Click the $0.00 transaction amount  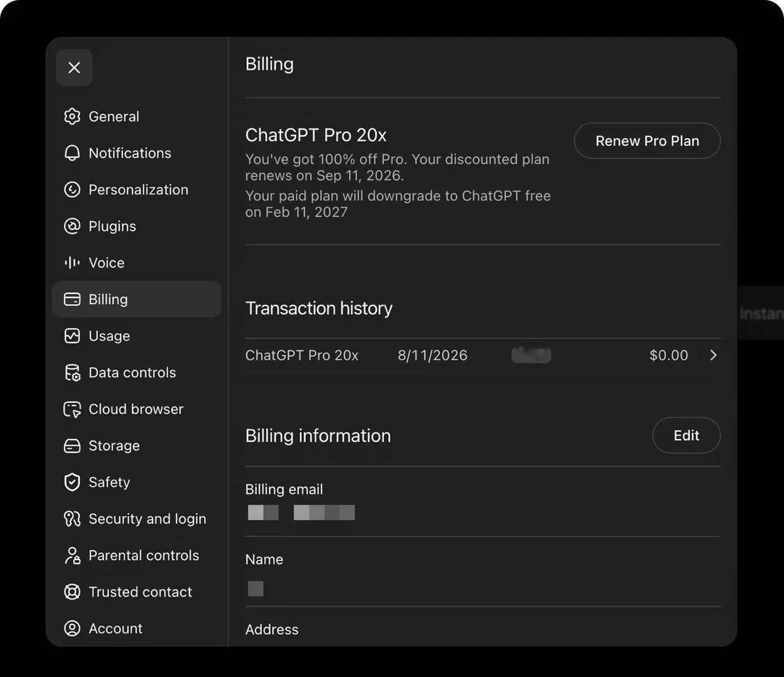[669, 356]
